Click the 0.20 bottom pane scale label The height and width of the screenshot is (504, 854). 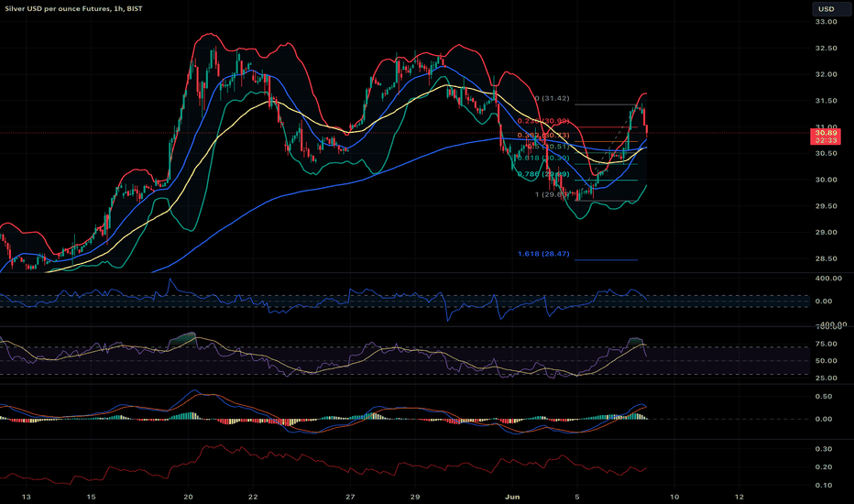point(825,467)
